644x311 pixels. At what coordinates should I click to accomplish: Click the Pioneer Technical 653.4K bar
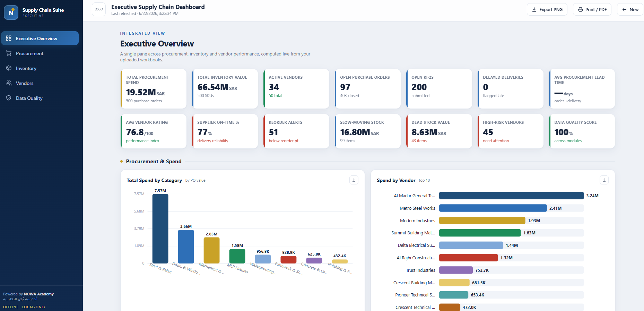point(454,295)
